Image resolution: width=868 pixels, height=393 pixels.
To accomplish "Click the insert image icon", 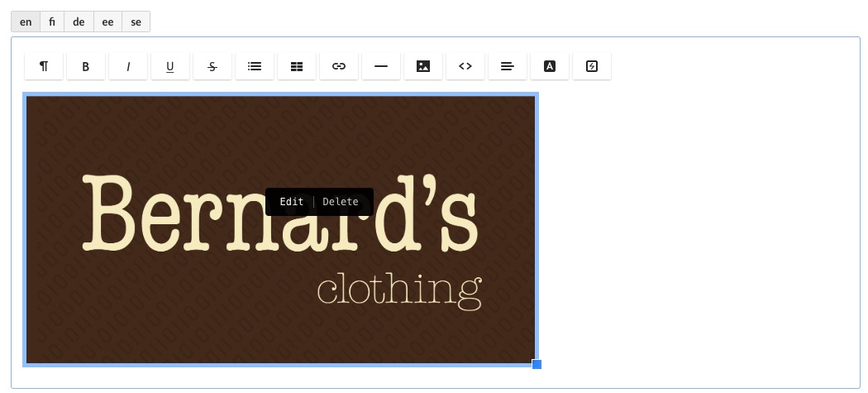I will [423, 66].
